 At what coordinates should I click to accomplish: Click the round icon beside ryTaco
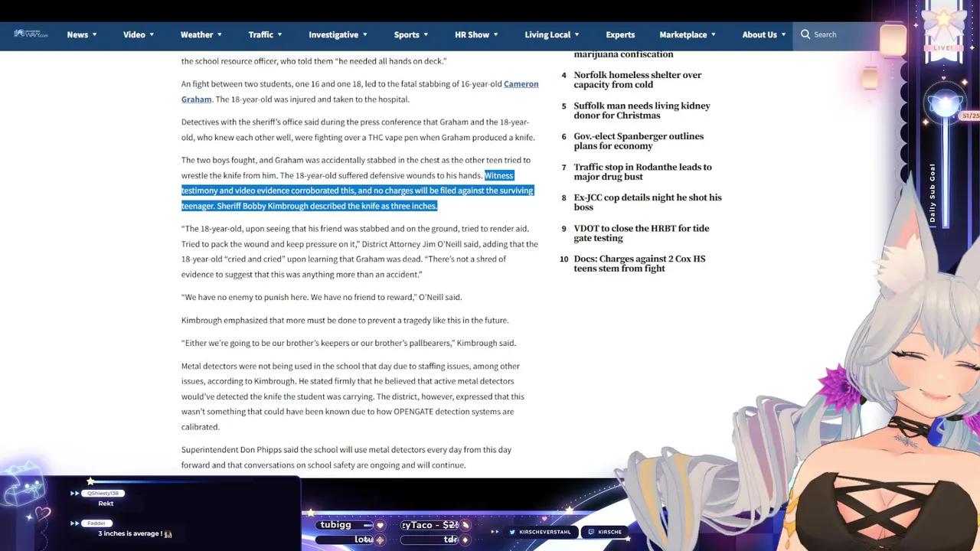click(x=465, y=525)
